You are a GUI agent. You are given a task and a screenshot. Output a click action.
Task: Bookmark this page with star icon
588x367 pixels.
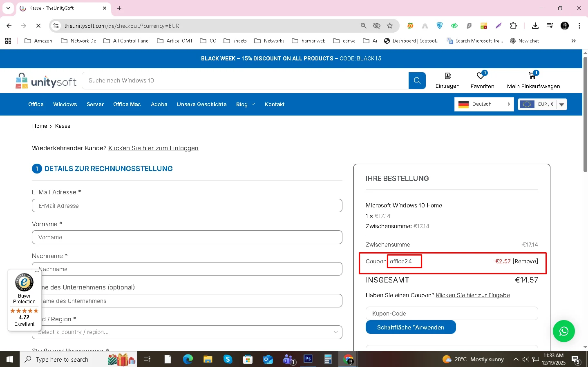pyautogui.click(x=390, y=26)
